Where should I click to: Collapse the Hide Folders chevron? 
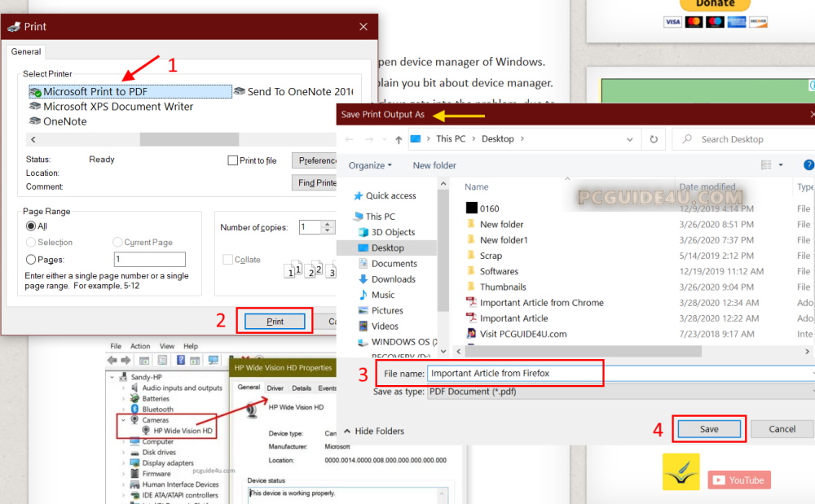pyautogui.click(x=348, y=432)
